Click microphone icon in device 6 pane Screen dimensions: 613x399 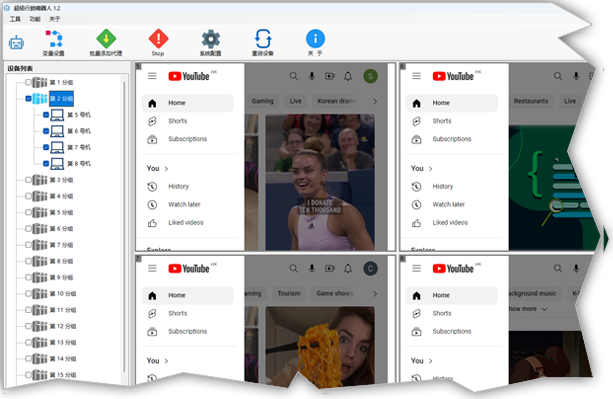576,76
